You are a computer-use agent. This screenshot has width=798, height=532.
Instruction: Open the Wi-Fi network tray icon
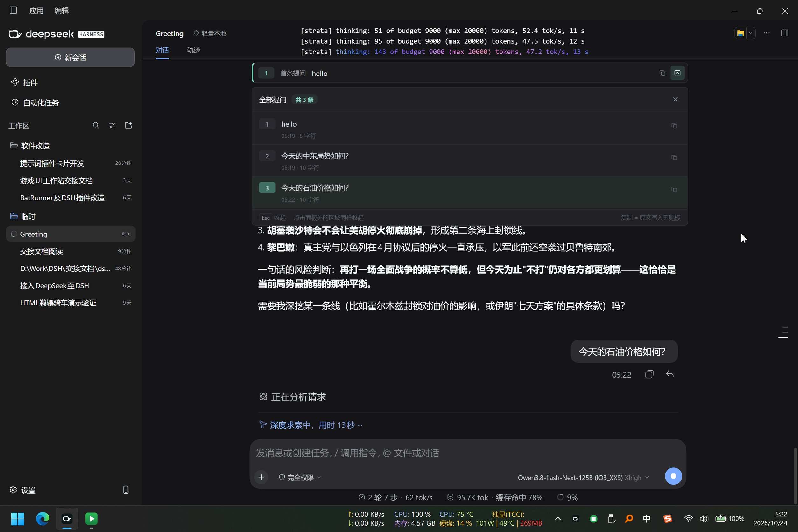689,518
